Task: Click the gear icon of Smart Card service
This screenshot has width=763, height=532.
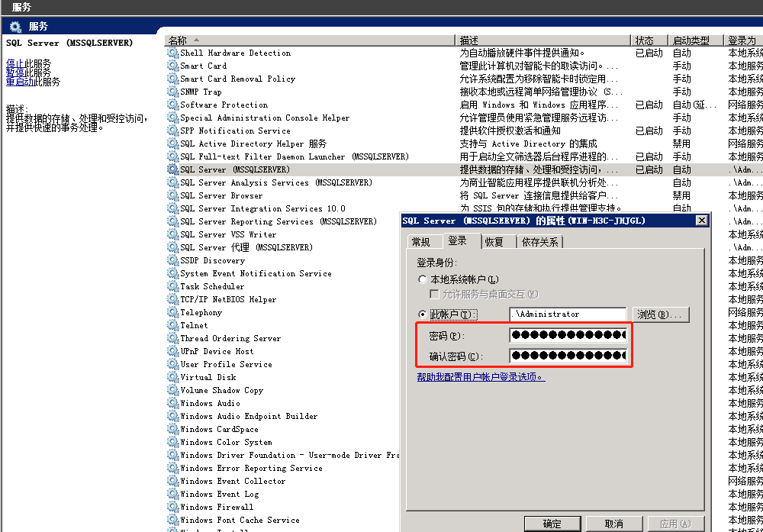Action: click(x=172, y=66)
